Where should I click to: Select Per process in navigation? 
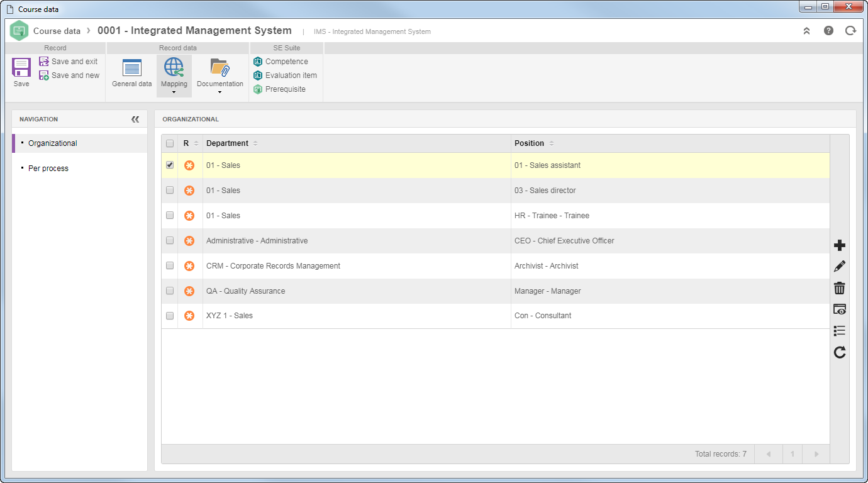tap(48, 169)
